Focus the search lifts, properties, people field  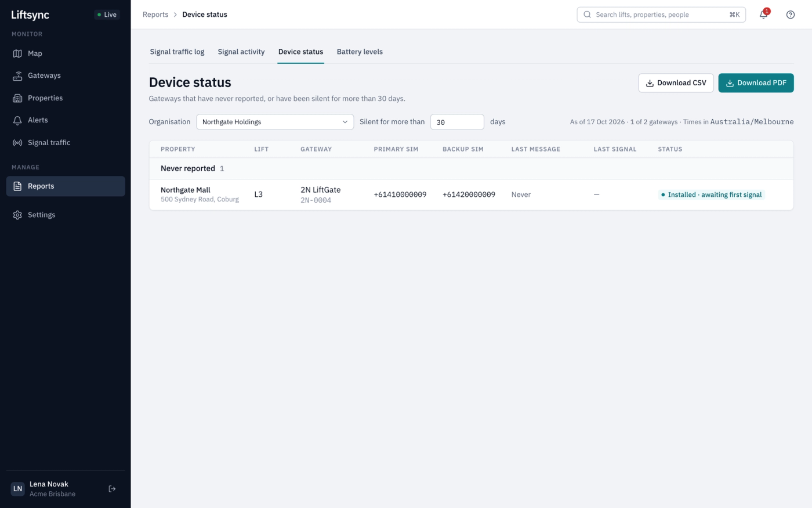661,15
